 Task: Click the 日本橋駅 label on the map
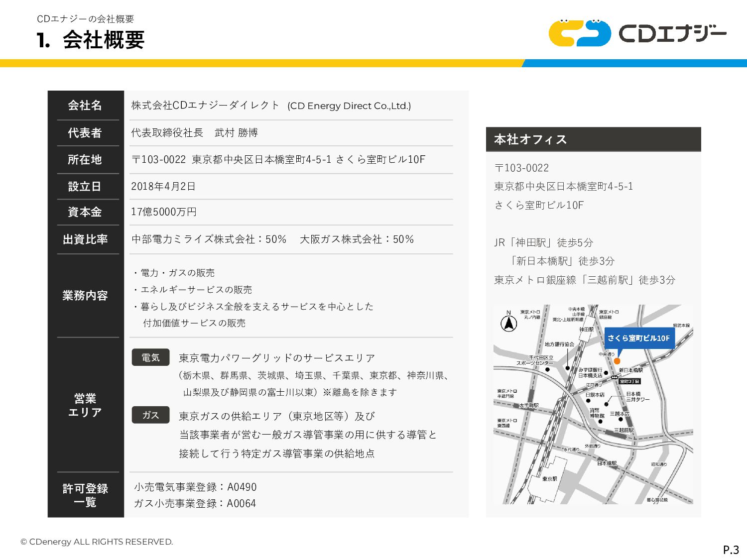point(607,463)
